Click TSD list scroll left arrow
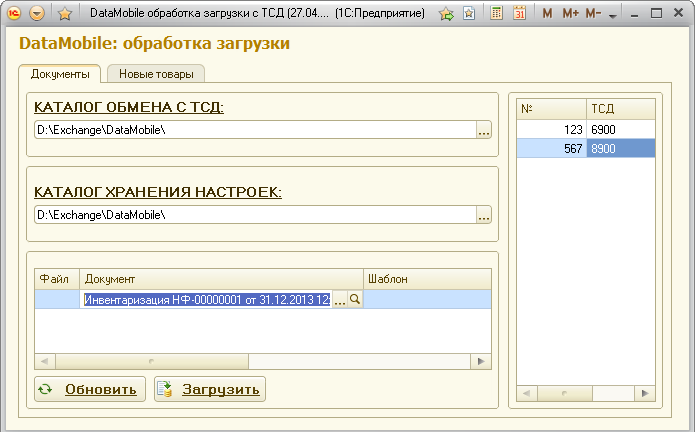This screenshot has height=433, width=695. point(527,393)
